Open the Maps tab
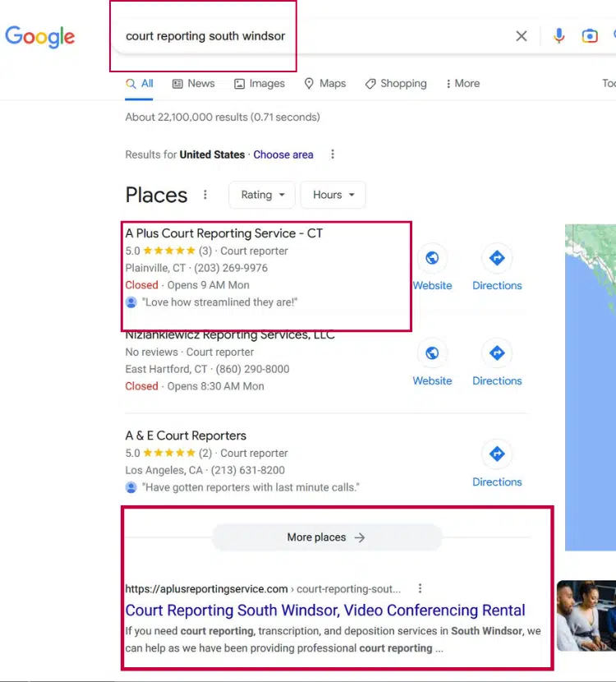616x682 pixels. tap(325, 83)
